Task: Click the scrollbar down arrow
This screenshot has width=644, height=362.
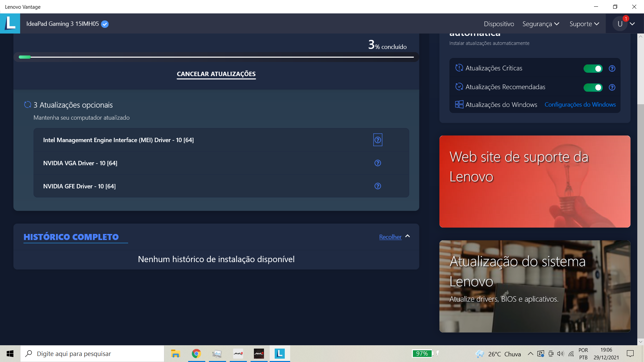Action: (640, 342)
